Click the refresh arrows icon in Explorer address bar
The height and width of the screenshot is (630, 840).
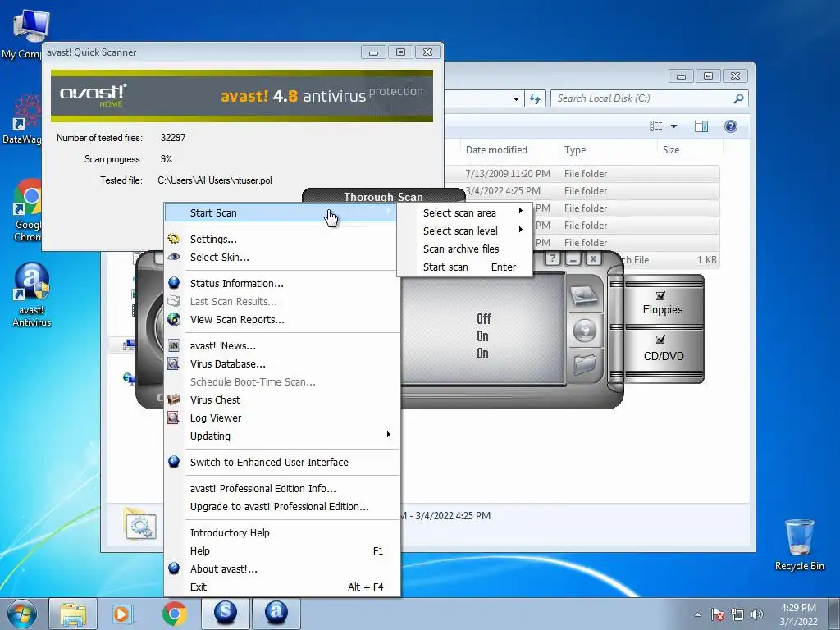point(535,98)
